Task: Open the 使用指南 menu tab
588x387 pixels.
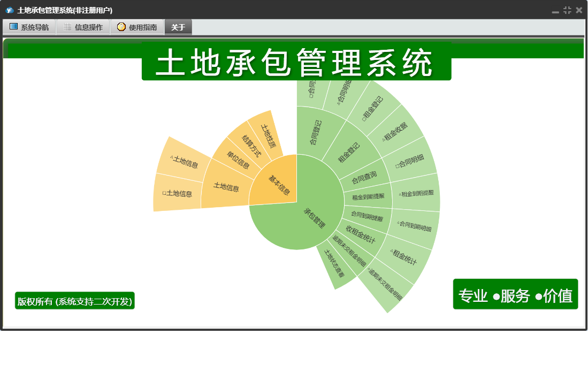Action: pos(138,27)
